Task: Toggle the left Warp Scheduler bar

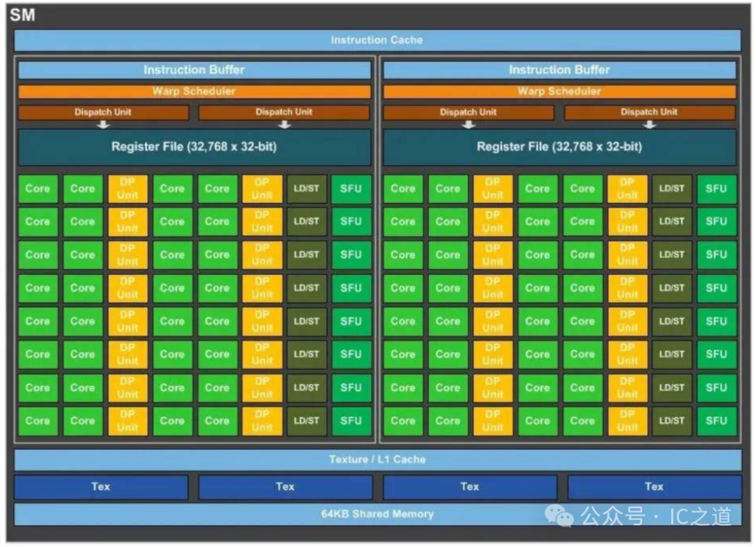Action: (194, 91)
